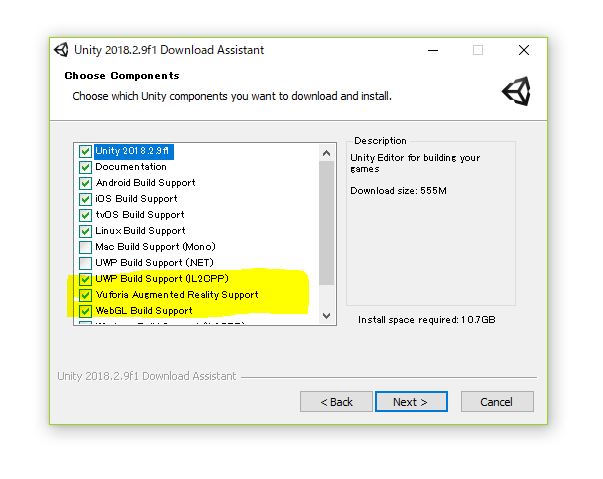Select the tvOS Build Support label
The width and height of the screenshot is (603, 479).
[x=140, y=215]
